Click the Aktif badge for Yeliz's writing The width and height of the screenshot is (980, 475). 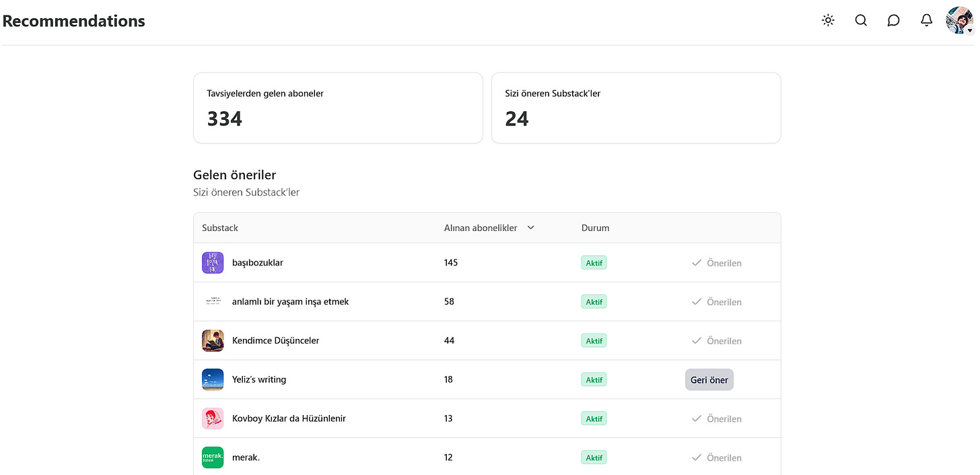pyautogui.click(x=594, y=380)
